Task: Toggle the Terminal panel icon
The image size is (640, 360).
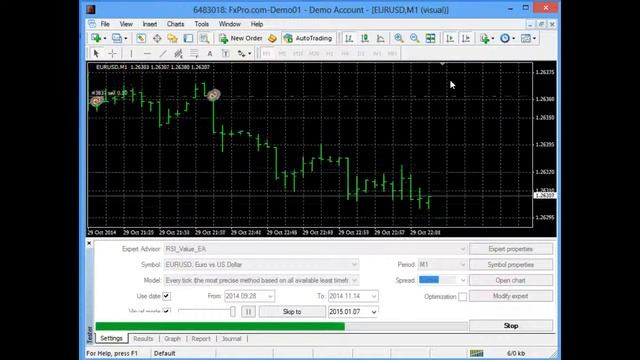Action: (x=188, y=38)
